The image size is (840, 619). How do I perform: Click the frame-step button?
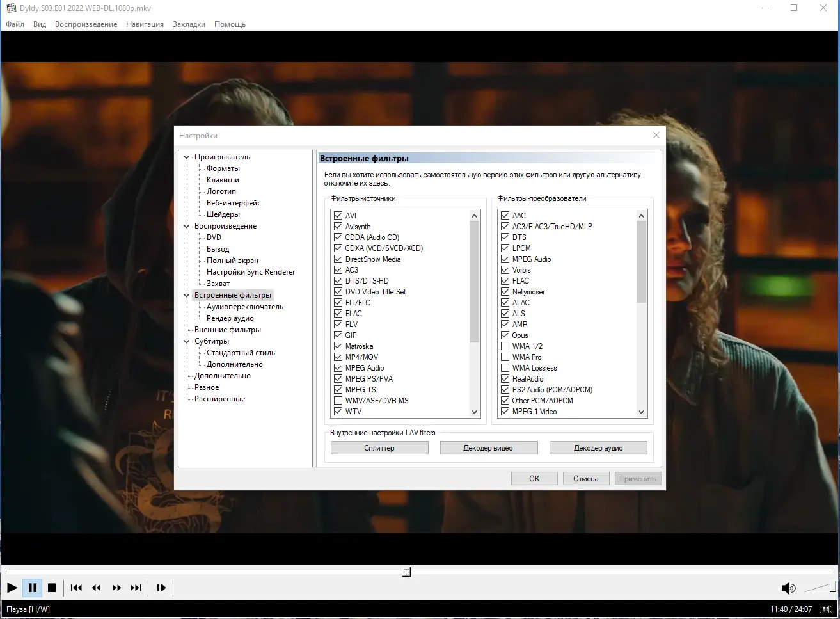161,588
